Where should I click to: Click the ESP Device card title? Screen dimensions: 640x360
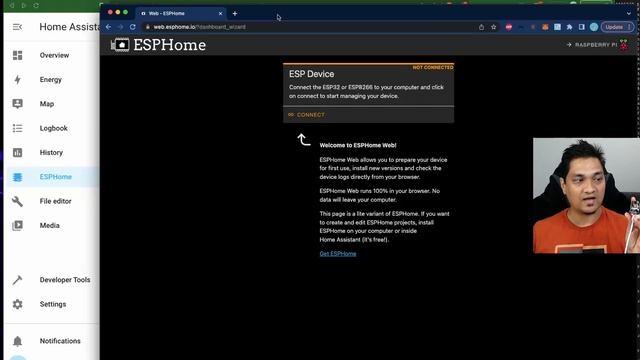[311, 74]
